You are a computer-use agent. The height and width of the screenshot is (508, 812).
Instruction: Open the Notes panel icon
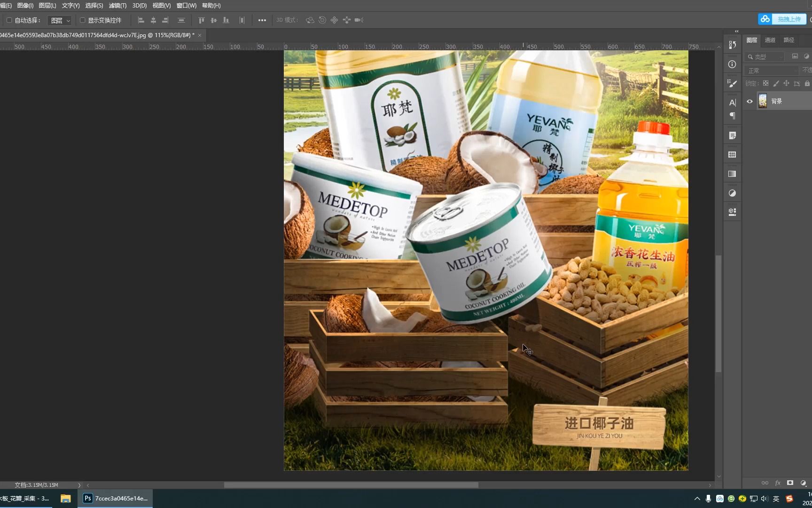click(732, 135)
